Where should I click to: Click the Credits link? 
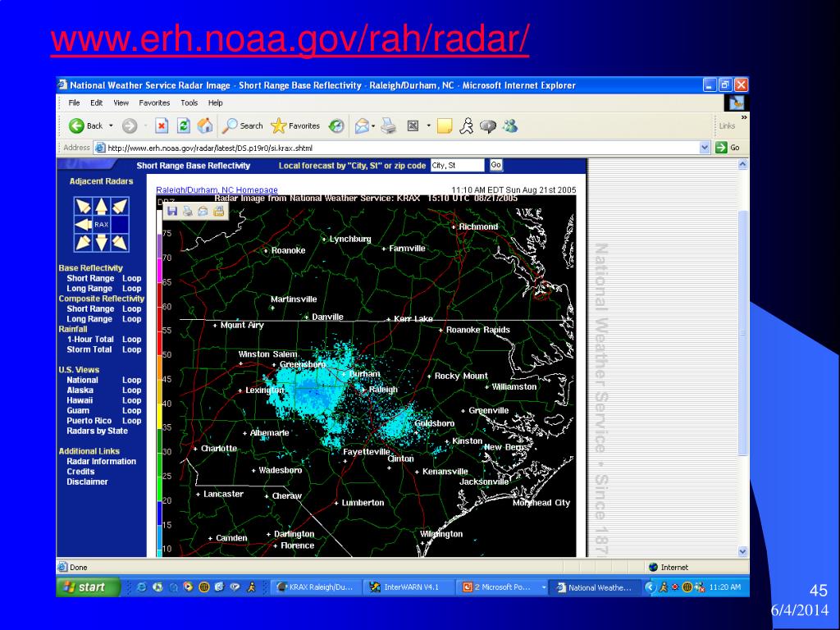point(80,472)
